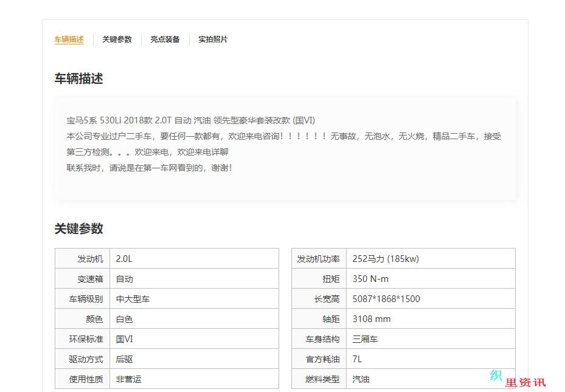Click the 5087*1868*1500 dimensions value
Screen dimensions: 565x392
point(386,299)
